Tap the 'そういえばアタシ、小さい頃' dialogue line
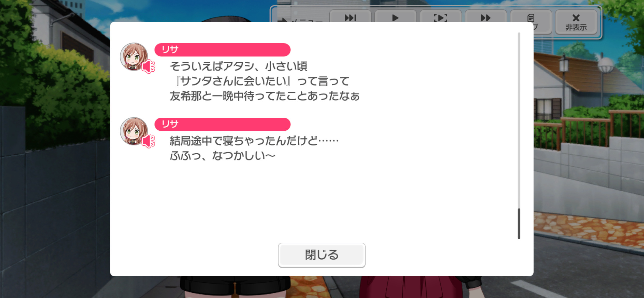644x298 pixels. point(239,66)
